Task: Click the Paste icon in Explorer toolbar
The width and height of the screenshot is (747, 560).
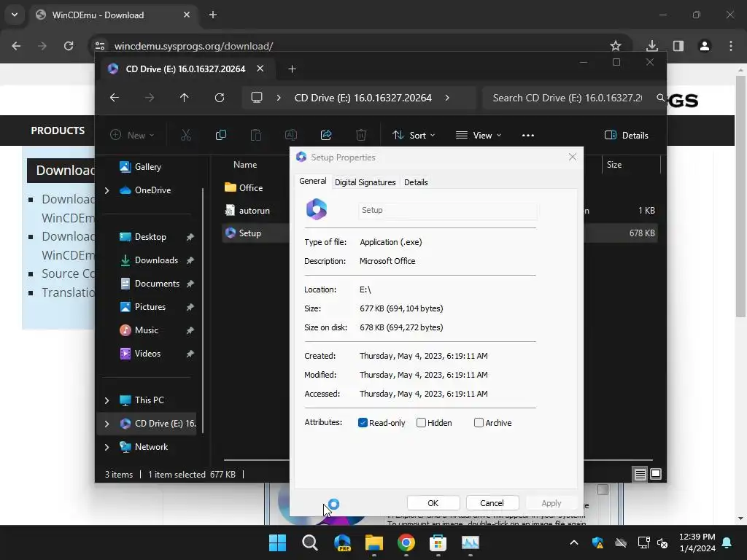Action: click(256, 135)
